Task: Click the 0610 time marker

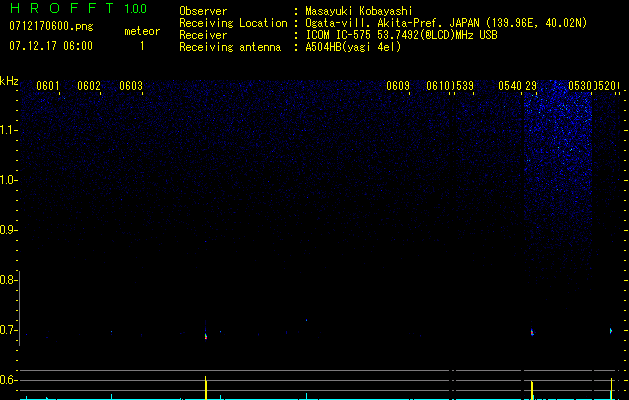Action: (x=438, y=86)
